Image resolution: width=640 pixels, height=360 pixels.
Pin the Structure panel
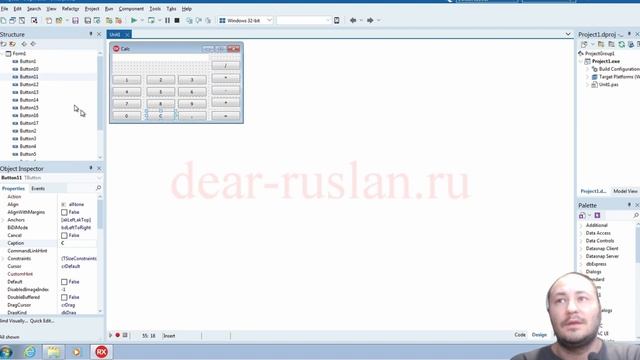(x=91, y=34)
